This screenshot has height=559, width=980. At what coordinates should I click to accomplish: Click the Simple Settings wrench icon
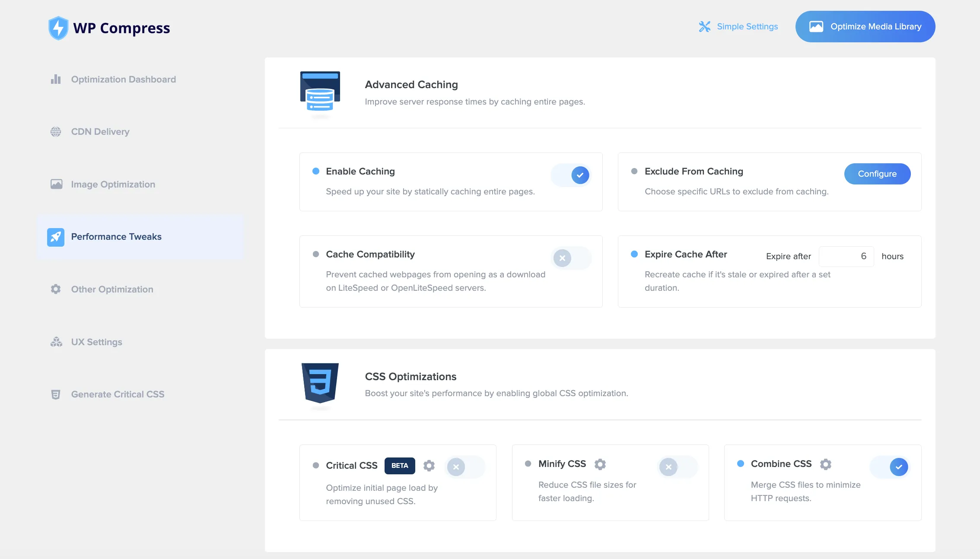[704, 27]
